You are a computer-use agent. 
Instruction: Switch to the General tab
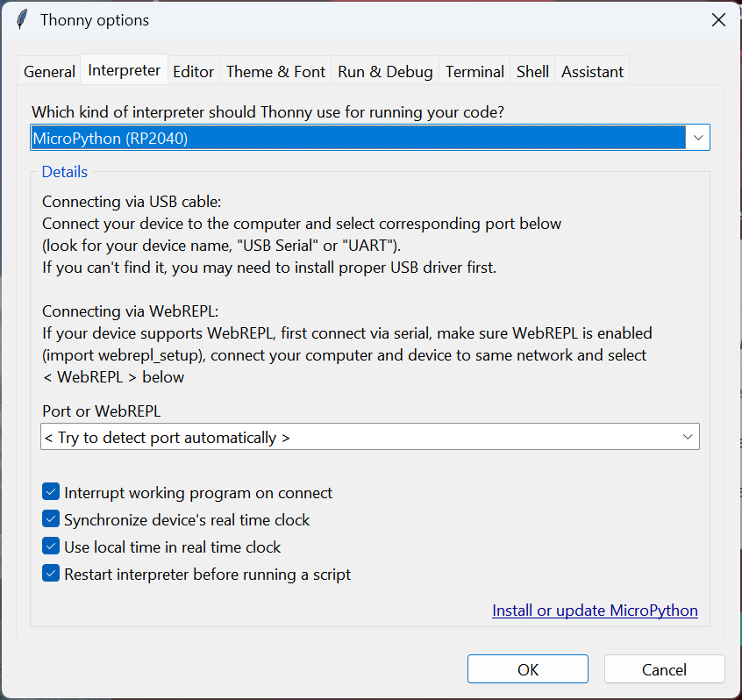[49, 72]
